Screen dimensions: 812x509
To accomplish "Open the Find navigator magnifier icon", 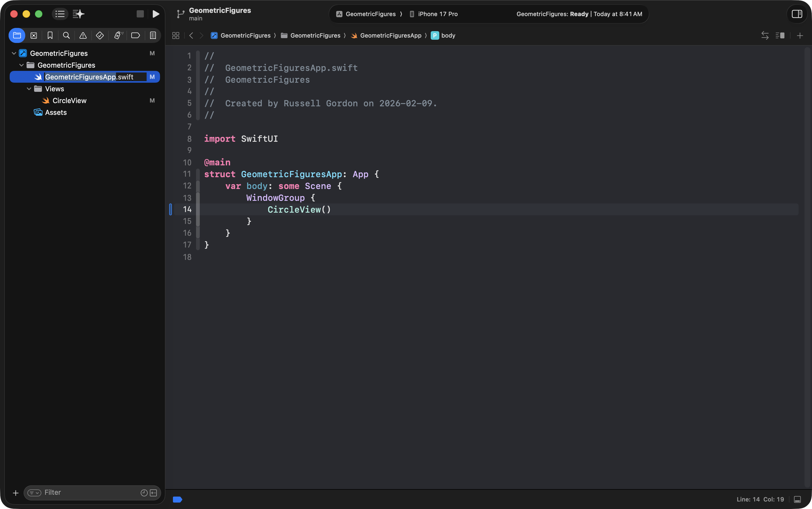I will click(66, 35).
